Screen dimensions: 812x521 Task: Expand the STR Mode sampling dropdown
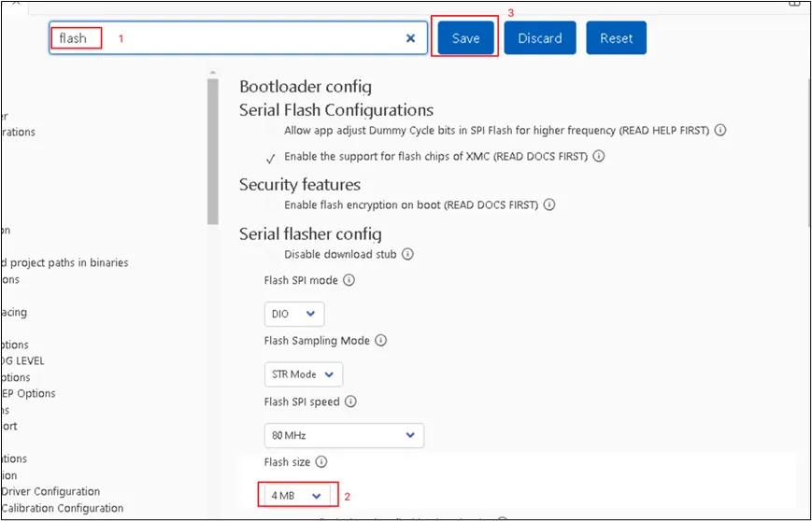coord(303,374)
